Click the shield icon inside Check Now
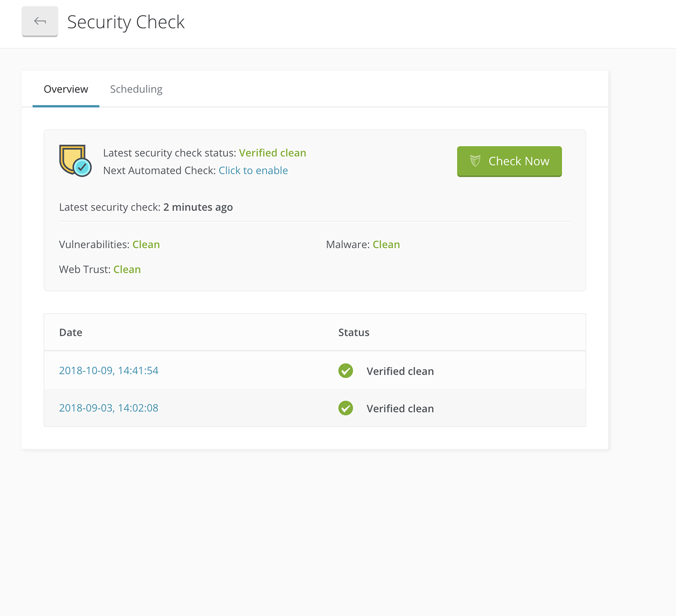This screenshot has width=676, height=616. point(475,161)
